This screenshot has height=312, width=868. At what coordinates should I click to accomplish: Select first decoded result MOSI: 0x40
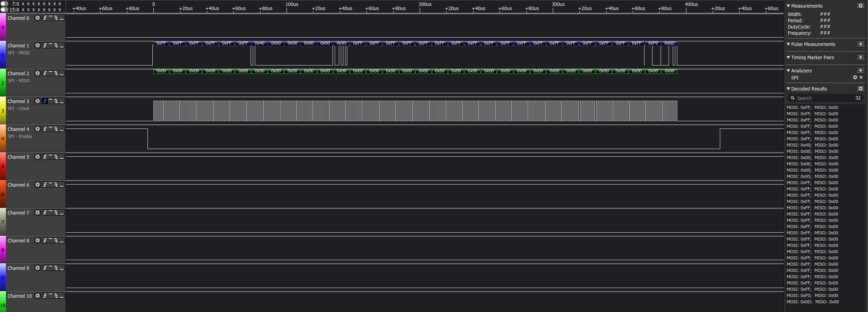pyautogui.click(x=812, y=145)
